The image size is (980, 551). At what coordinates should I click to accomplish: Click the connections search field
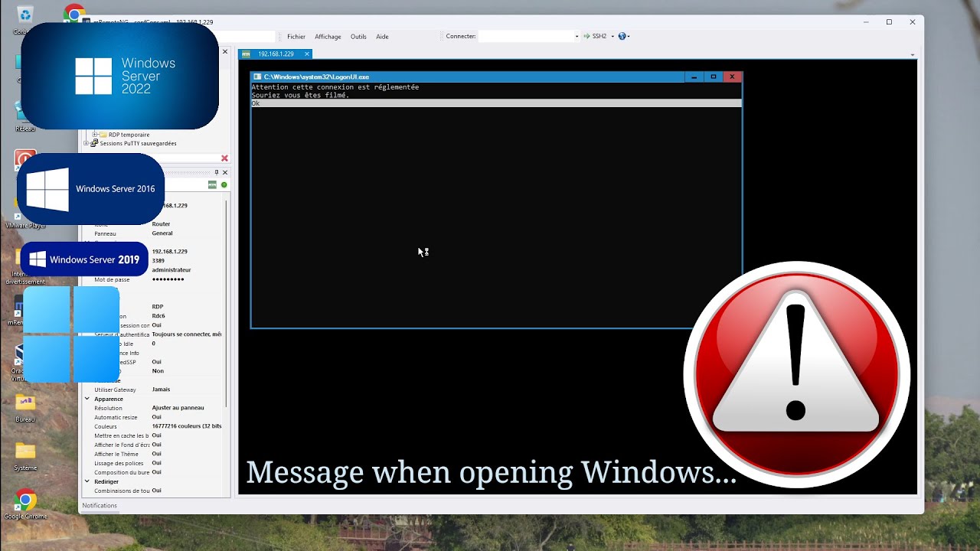[188, 158]
